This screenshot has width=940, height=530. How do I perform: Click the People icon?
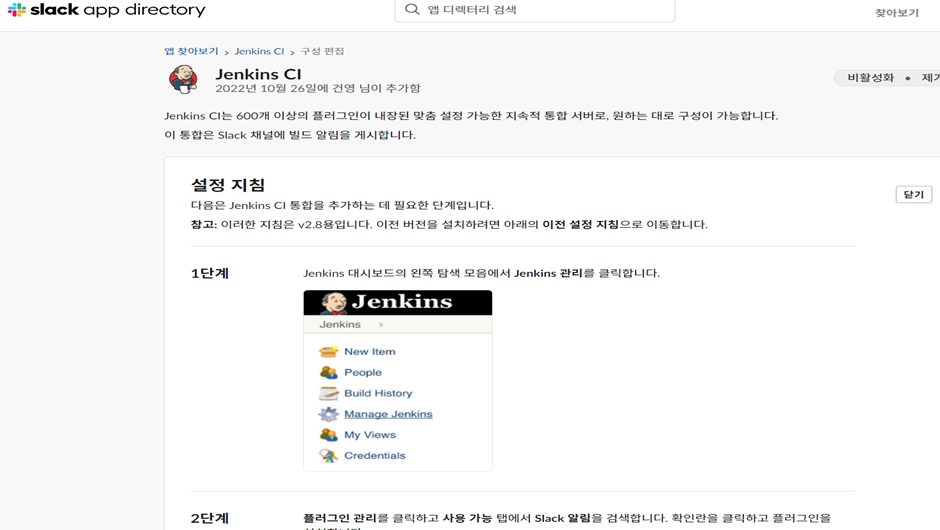coord(329,372)
